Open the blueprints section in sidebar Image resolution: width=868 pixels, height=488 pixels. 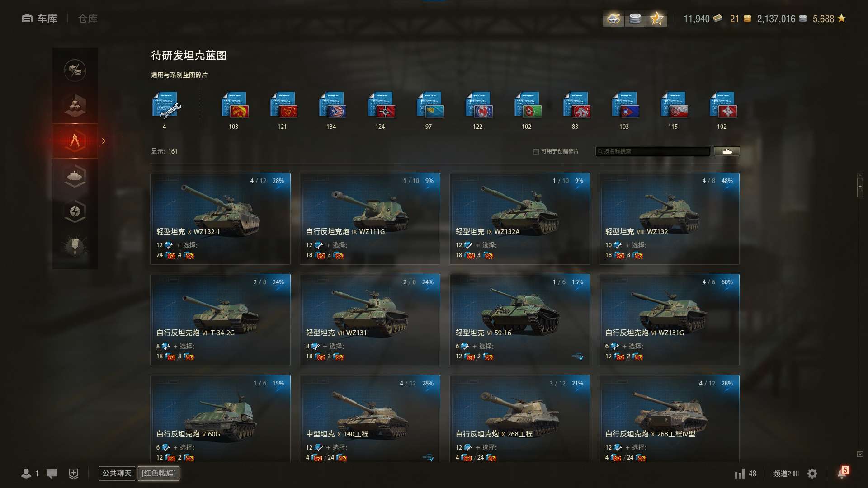pyautogui.click(x=75, y=141)
